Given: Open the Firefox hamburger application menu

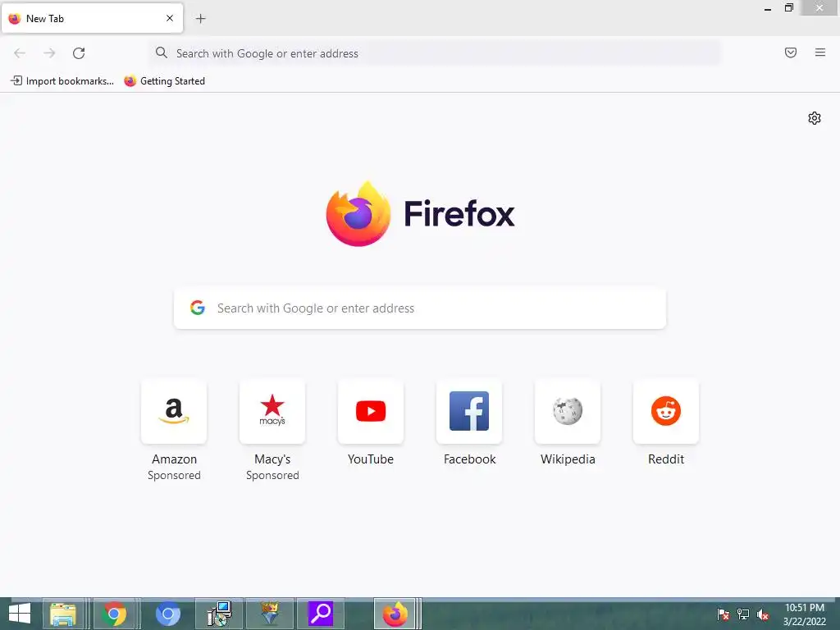Looking at the screenshot, I should click(819, 52).
